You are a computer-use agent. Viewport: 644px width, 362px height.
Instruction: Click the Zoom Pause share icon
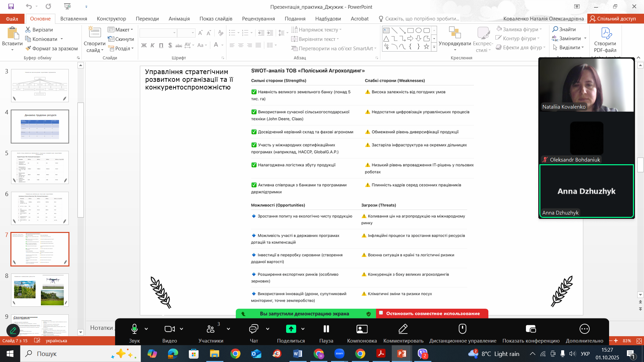tap(326, 329)
